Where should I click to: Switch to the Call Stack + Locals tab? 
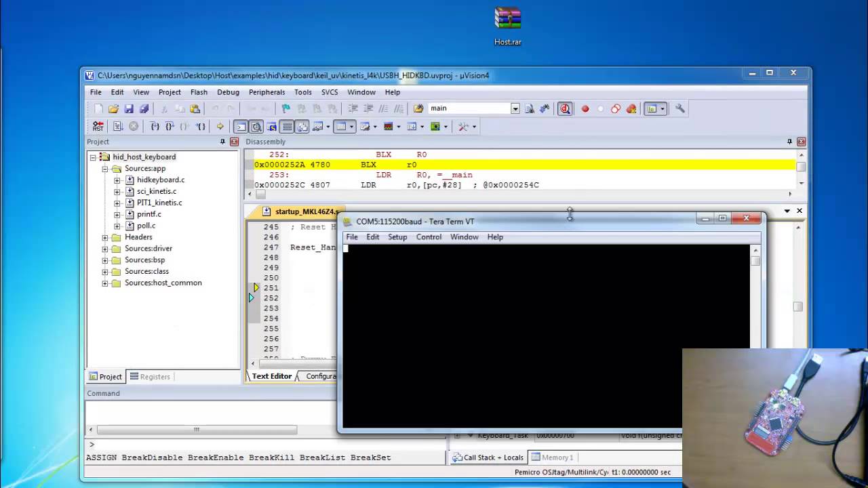(x=488, y=457)
